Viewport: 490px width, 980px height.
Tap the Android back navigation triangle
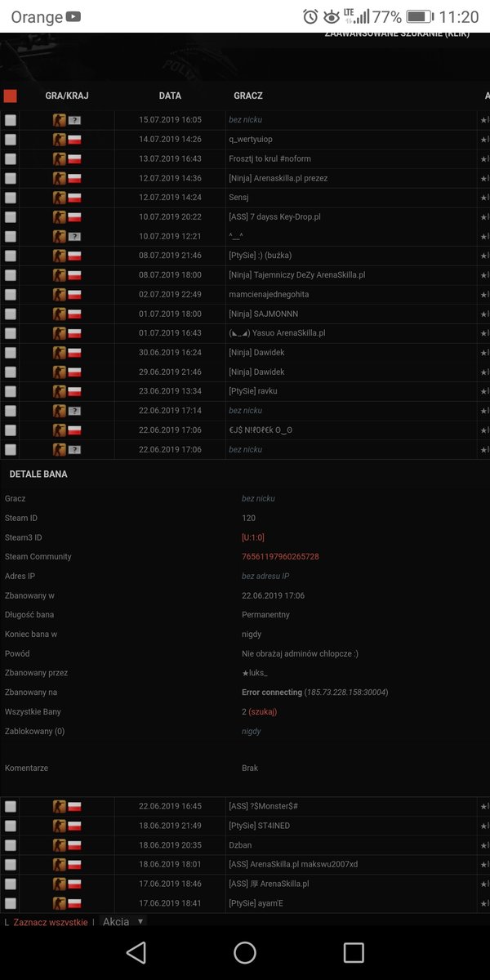(136, 952)
